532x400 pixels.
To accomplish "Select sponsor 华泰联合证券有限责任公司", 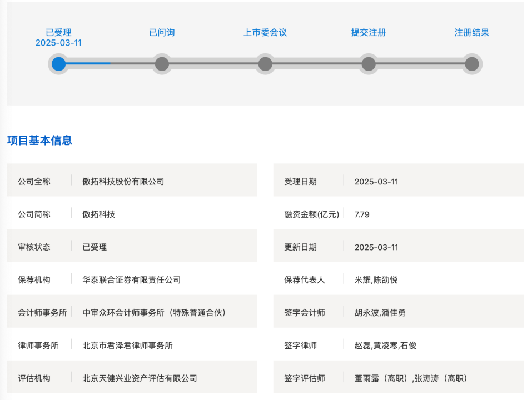I will coord(132,279).
